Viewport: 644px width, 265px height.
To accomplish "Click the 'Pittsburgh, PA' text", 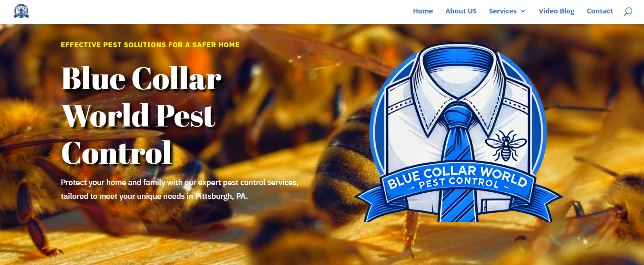I will [221, 196].
